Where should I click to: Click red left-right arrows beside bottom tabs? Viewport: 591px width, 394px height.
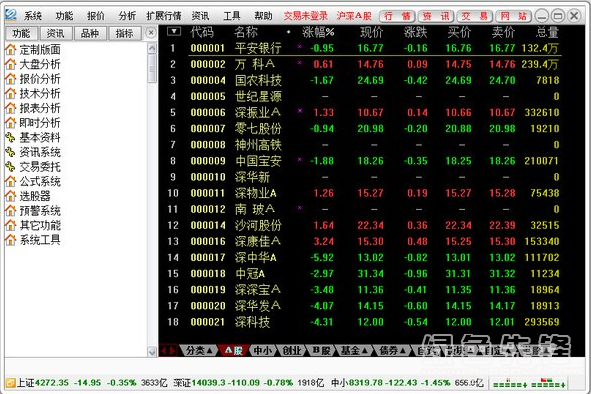point(168,351)
